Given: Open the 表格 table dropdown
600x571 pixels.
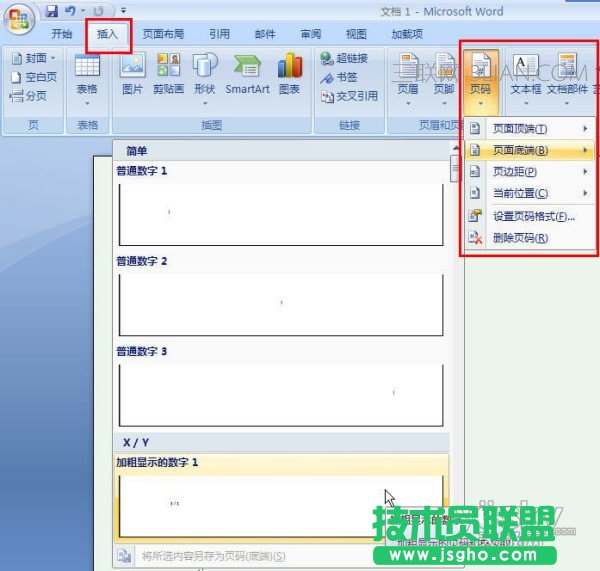Looking at the screenshot, I should pos(87,80).
